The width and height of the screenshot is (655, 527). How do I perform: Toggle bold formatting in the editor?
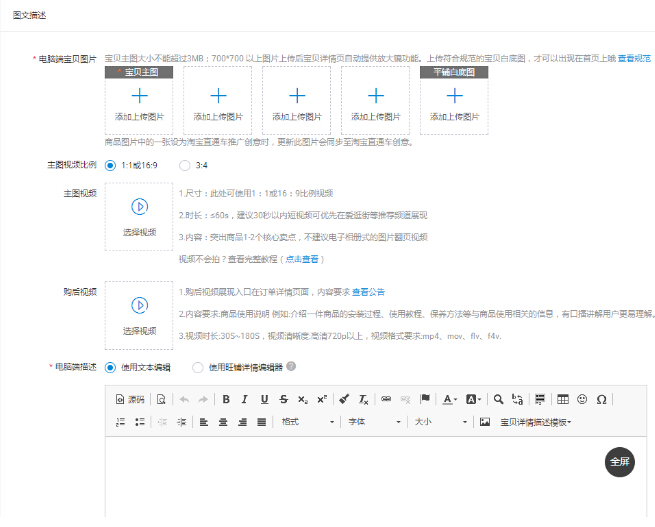coord(227,399)
